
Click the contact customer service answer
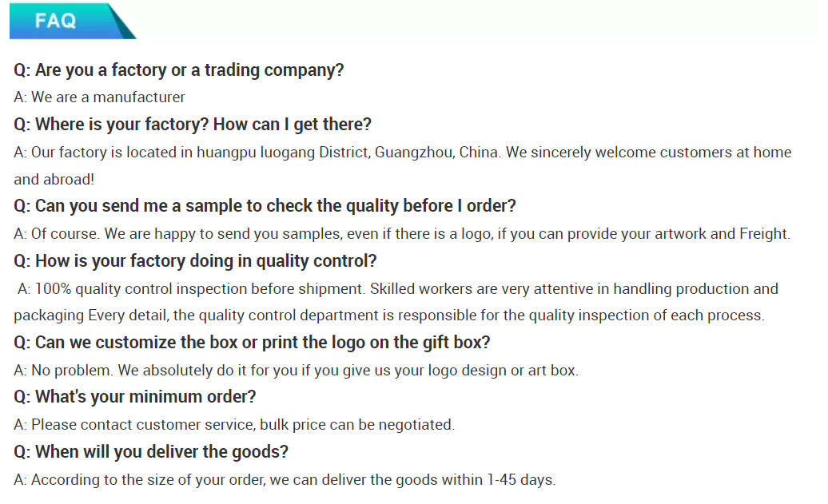(x=234, y=425)
